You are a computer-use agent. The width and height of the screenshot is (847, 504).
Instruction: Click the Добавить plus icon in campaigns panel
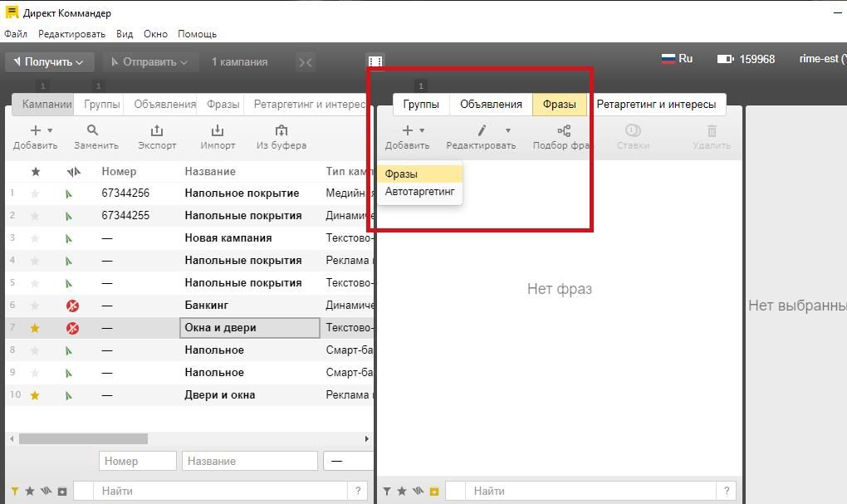[36, 130]
